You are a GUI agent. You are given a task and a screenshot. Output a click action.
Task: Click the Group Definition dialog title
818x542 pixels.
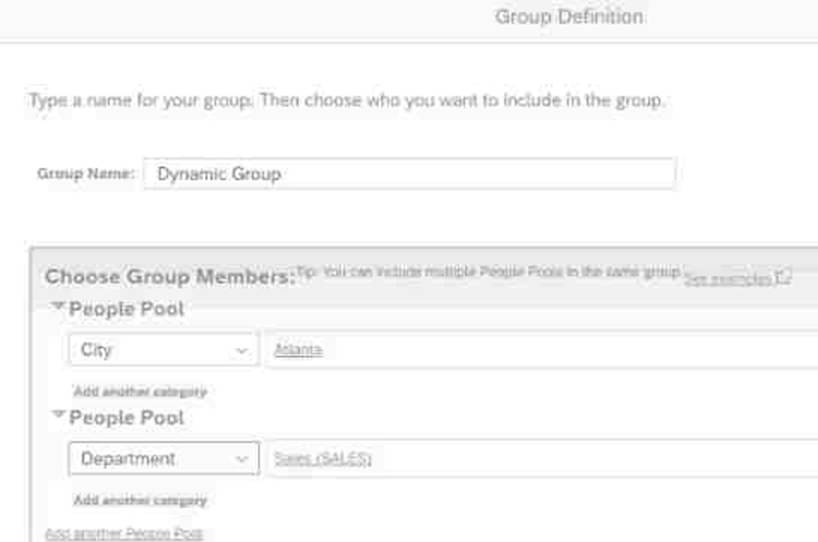pyautogui.click(x=569, y=17)
